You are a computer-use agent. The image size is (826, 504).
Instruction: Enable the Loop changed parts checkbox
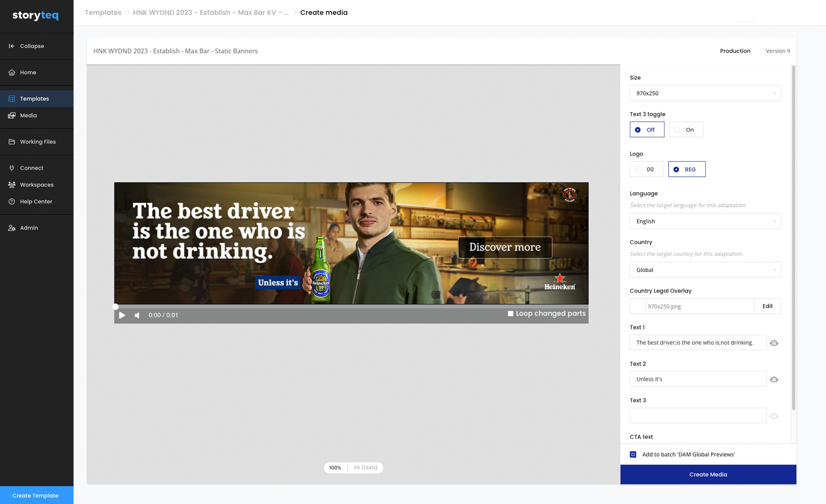click(x=510, y=313)
